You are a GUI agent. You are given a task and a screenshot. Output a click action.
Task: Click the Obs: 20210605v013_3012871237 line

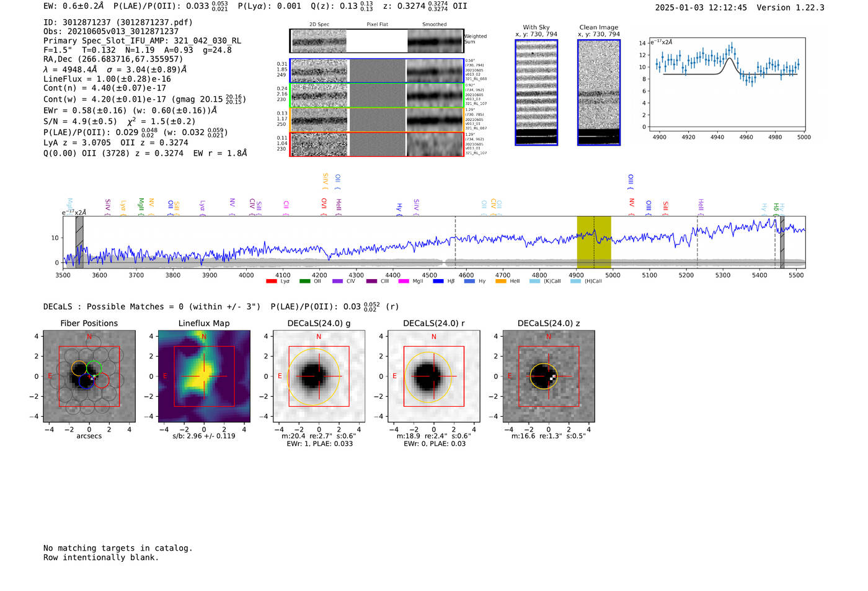[x=111, y=31]
